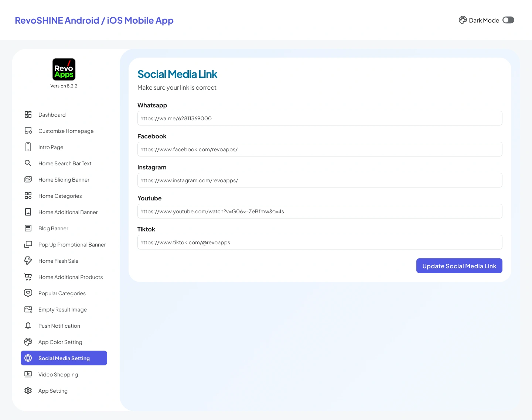Toggle the Dark Mode switch
Viewport: 532px width, 420px height.
pos(508,20)
